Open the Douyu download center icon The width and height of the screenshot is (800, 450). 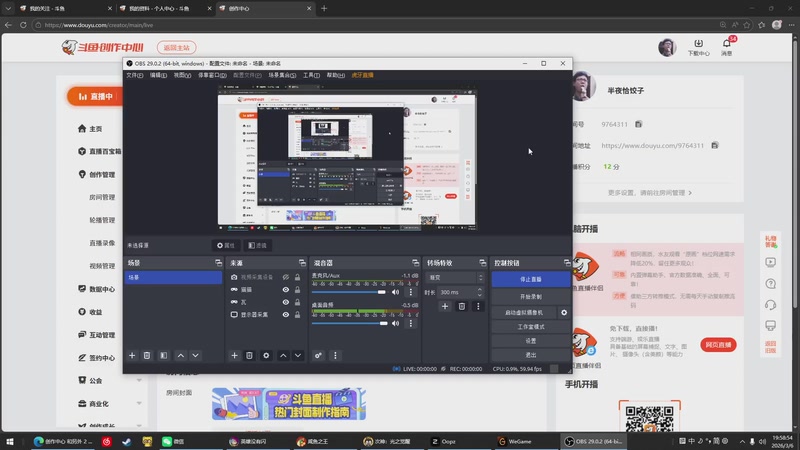pyautogui.click(x=698, y=47)
